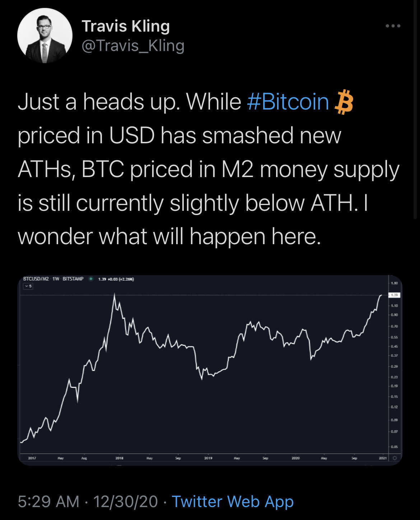Click the 1.39 current price label
Image resolution: width=420 pixels, height=520 pixels.
click(x=395, y=295)
